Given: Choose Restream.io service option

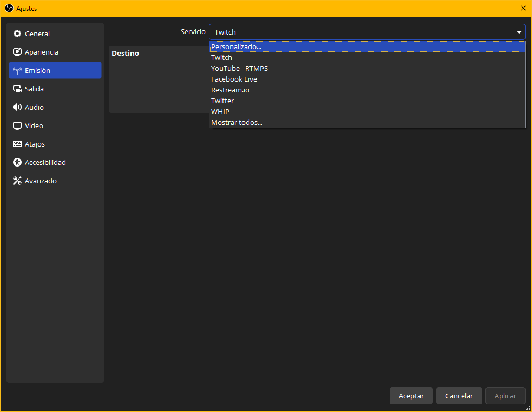Looking at the screenshot, I should 367,90.
